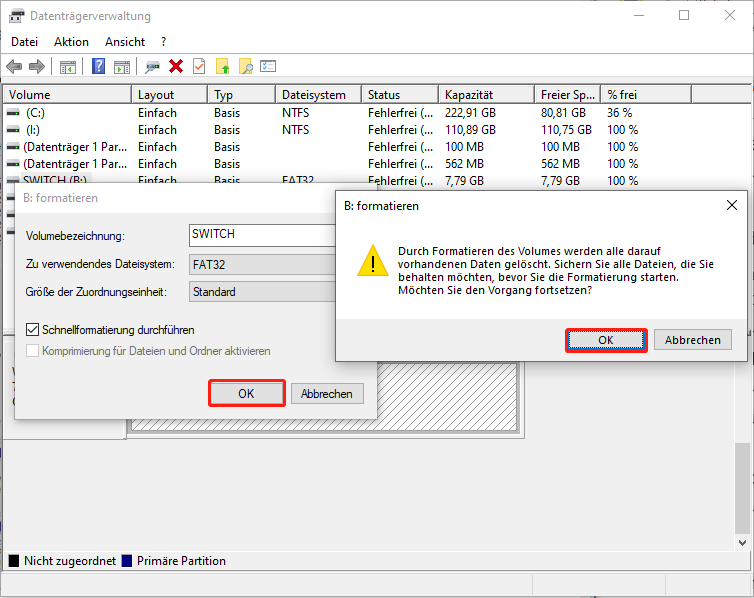Open help via blue question mark icon
Image resolution: width=754 pixels, height=598 pixels.
(99, 67)
